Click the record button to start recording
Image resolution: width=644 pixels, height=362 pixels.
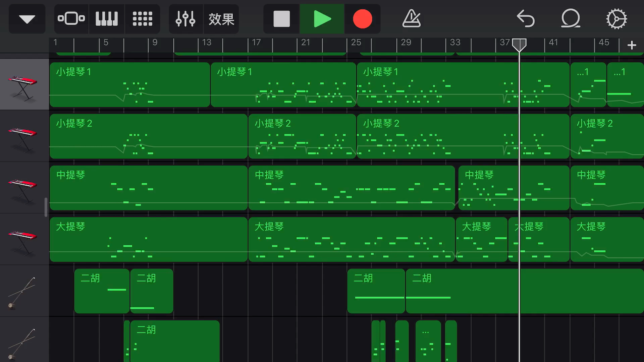click(x=362, y=18)
